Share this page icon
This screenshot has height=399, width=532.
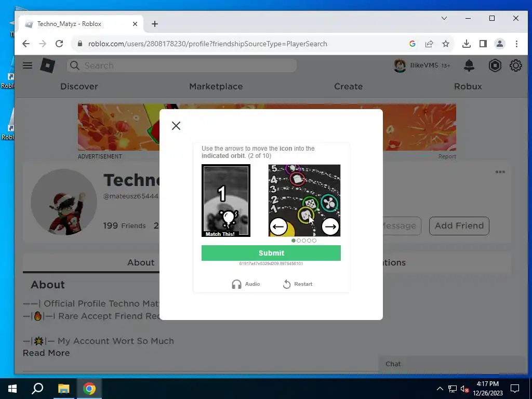429,44
